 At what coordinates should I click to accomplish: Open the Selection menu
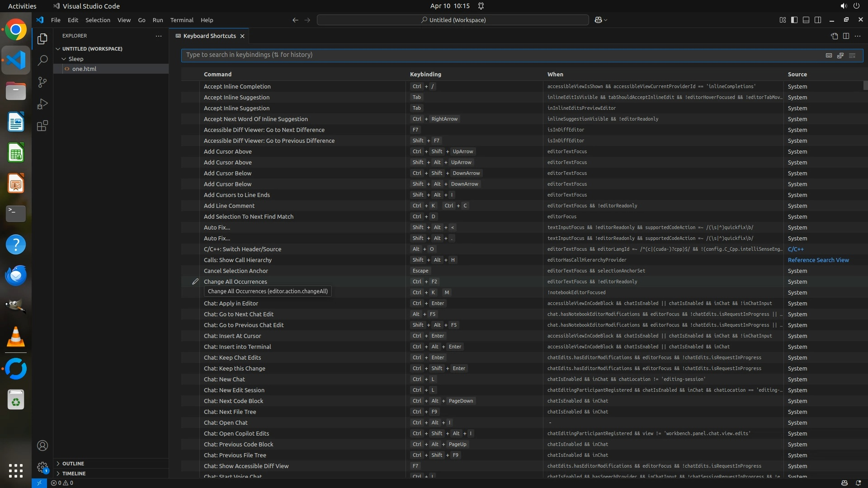tap(98, 20)
